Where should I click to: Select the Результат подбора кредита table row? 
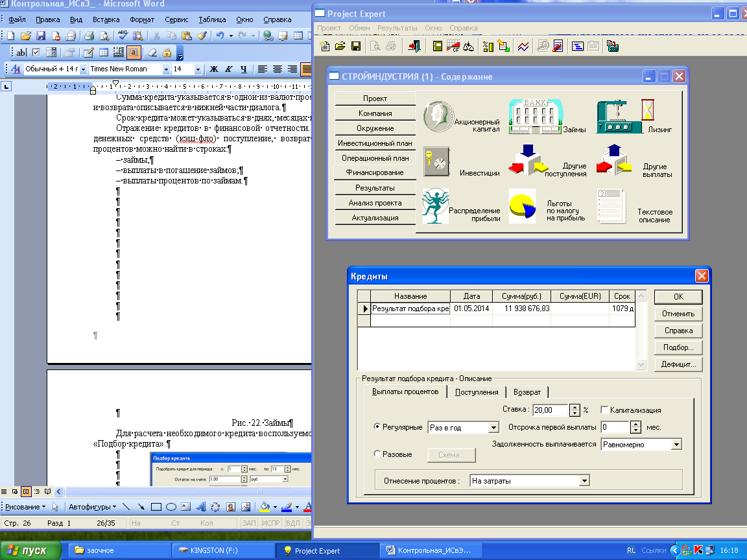tap(496, 309)
